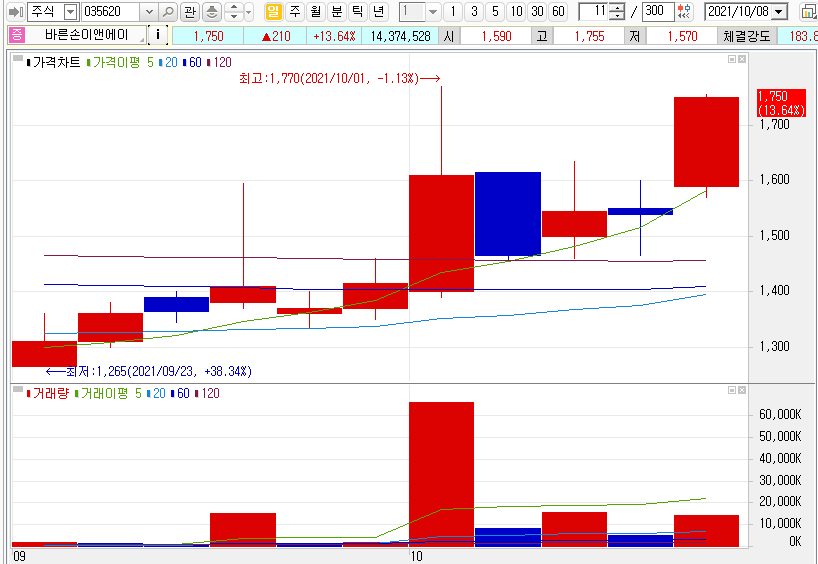Click the change rate +13.64%
This screenshot has height=564, width=818.
coord(334,36)
